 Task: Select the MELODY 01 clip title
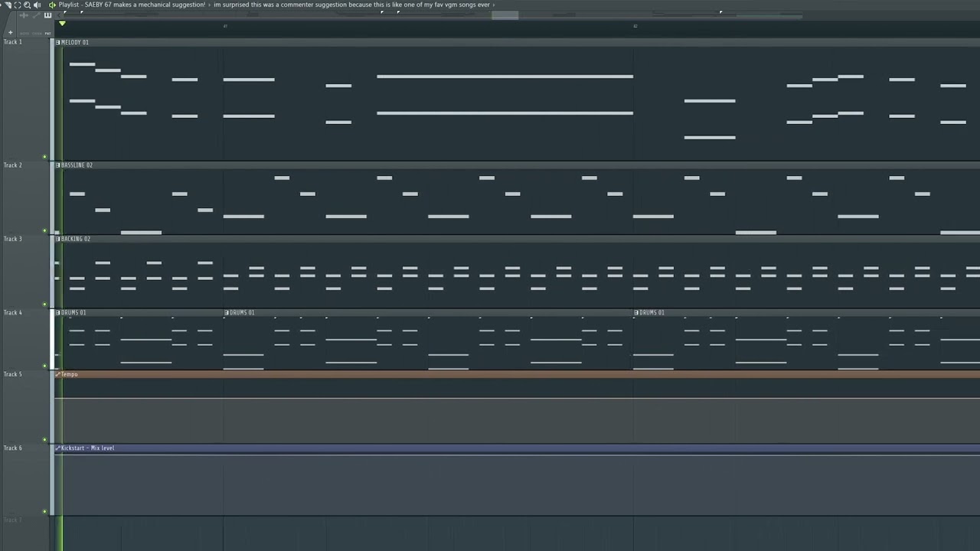(x=75, y=42)
